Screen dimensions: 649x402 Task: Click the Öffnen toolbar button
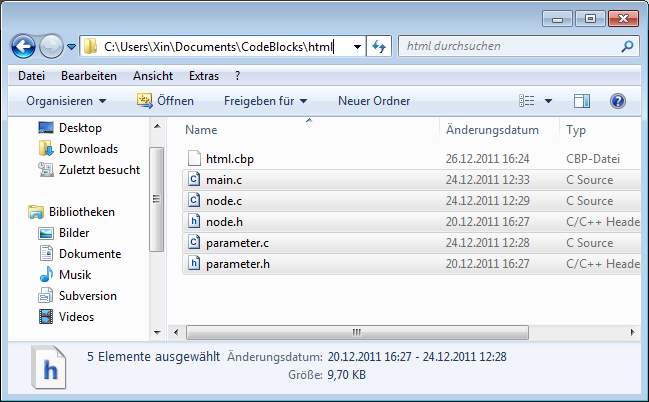click(166, 101)
